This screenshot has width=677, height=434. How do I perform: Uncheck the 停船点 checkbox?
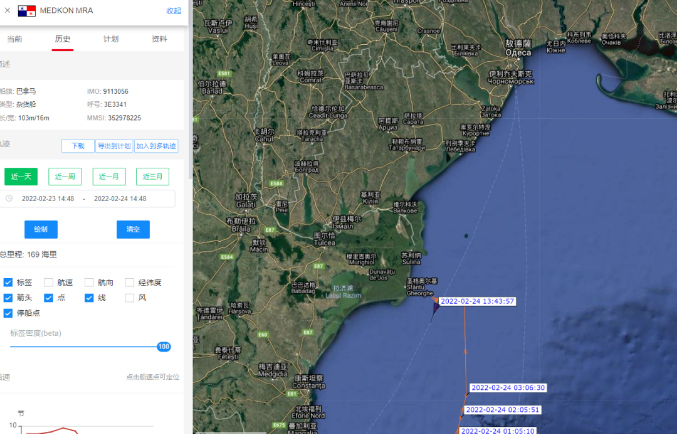click(x=9, y=313)
